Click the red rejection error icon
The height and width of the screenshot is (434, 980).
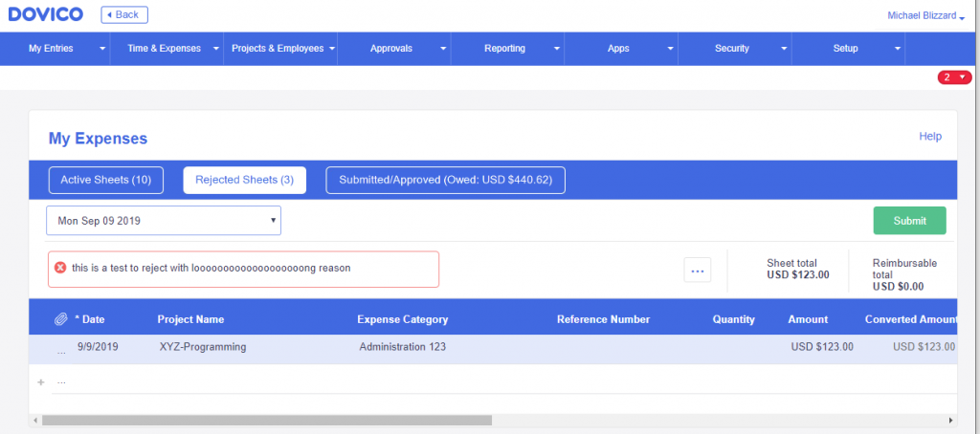click(x=60, y=268)
